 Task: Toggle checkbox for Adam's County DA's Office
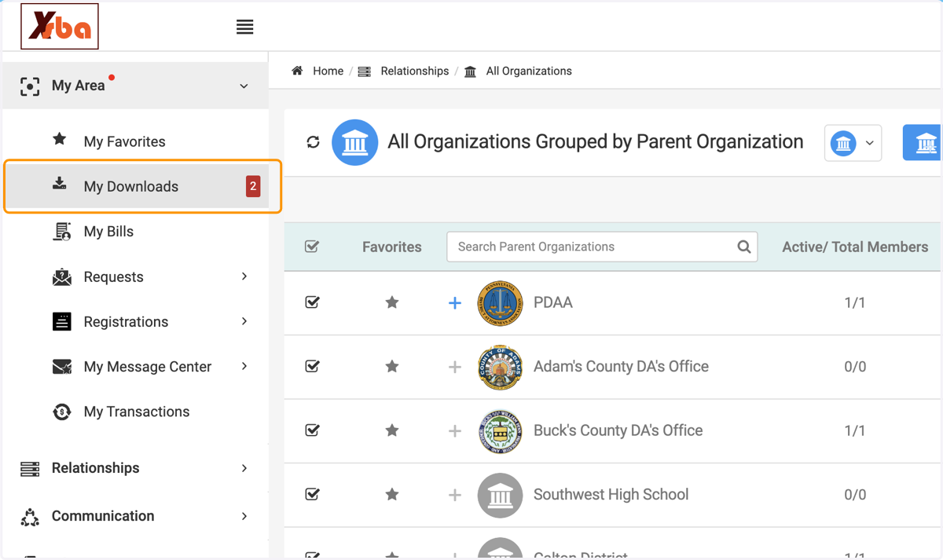(312, 366)
